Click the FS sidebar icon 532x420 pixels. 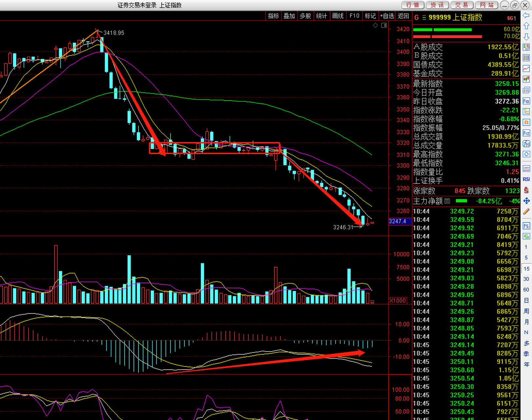526,226
